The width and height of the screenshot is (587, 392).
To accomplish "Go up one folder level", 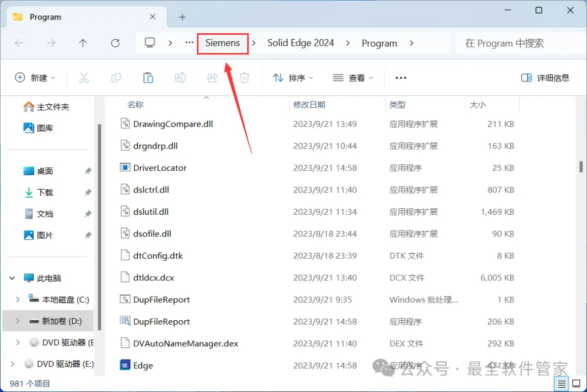I will [83, 43].
